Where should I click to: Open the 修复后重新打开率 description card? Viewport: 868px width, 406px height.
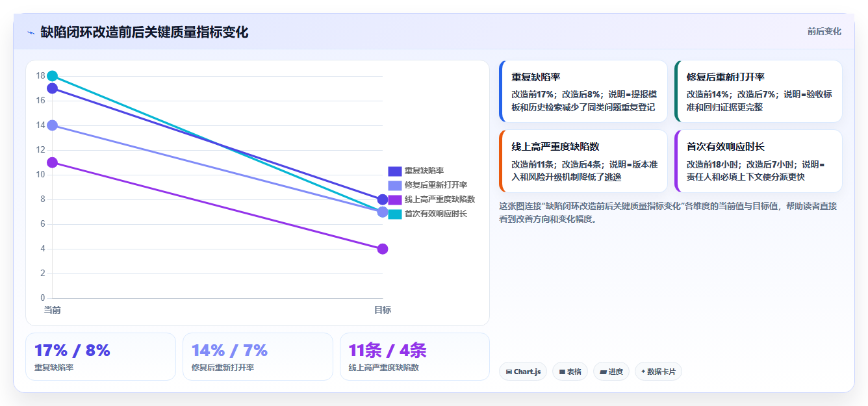pyautogui.click(x=759, y=92)
